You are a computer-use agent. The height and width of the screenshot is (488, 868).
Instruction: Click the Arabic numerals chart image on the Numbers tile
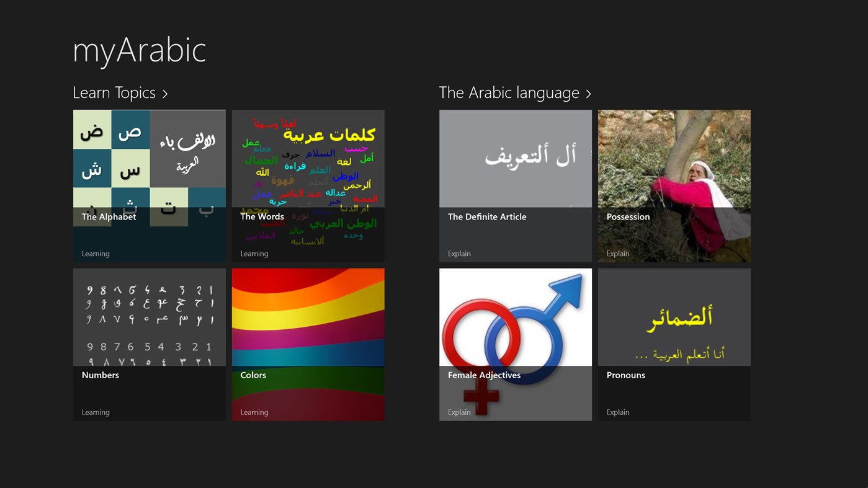[149, 316]
